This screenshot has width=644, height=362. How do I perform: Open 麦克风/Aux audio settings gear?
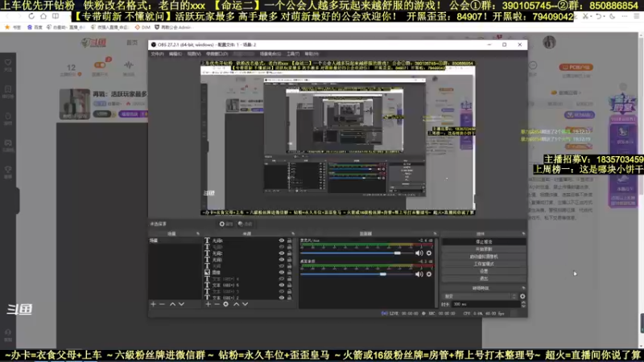429,253
